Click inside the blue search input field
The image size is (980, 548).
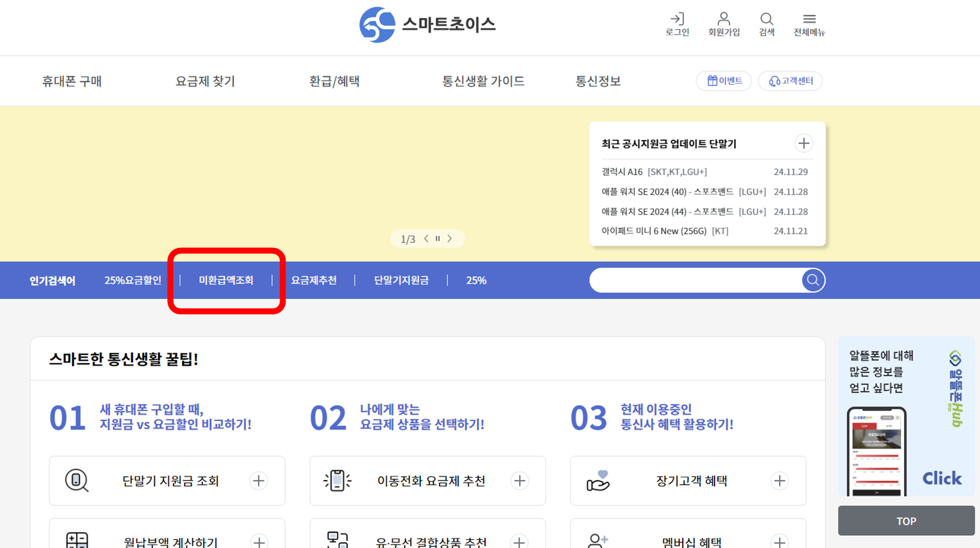click(696, 280)
